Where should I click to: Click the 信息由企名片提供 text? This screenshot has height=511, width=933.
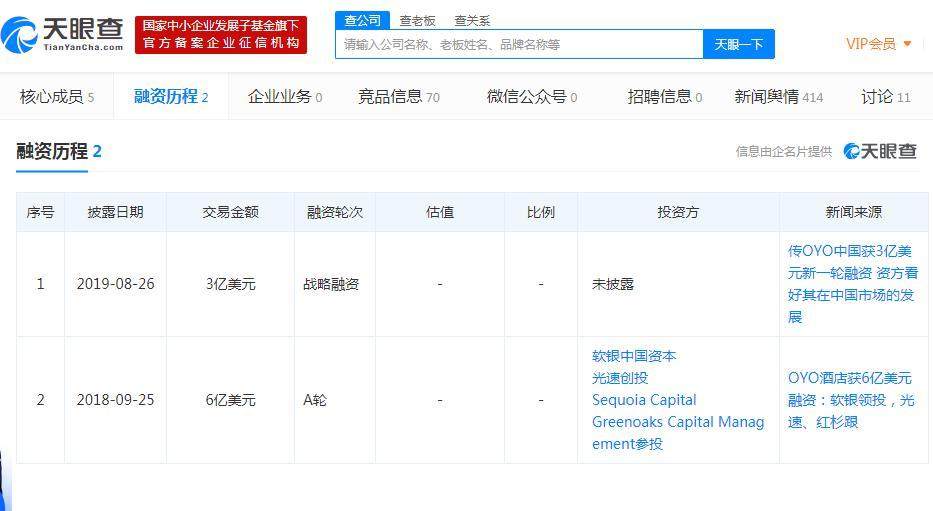point(783,152)
